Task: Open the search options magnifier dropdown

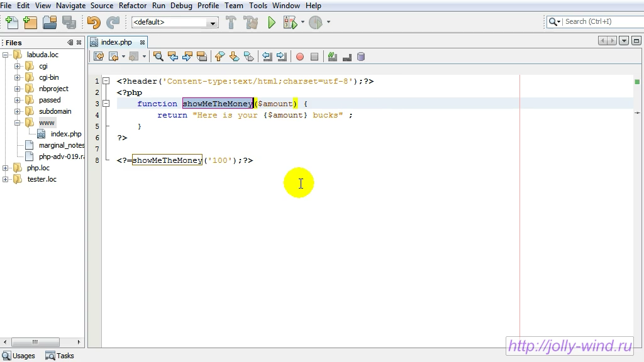Action: pyautogui.click(x=555, y=22)
